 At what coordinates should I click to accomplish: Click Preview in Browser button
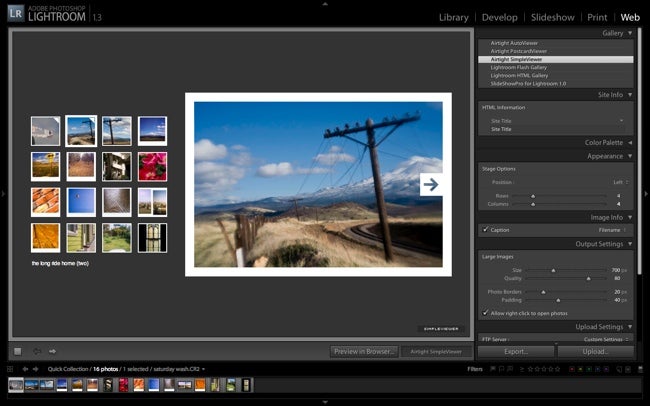[364, 351]
